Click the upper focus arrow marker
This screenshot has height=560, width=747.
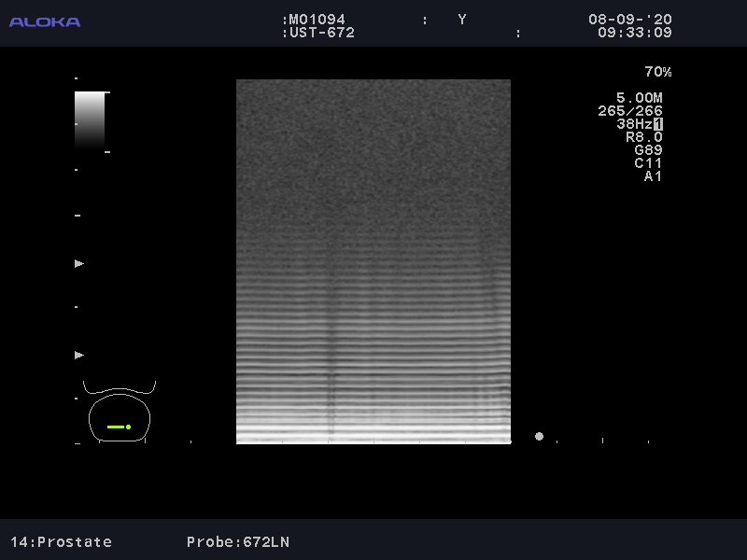(79, 264)
